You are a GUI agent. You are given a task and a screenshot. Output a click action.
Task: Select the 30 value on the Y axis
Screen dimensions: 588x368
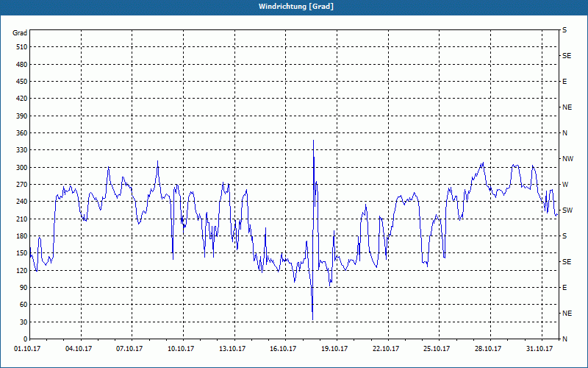[24, 322]
